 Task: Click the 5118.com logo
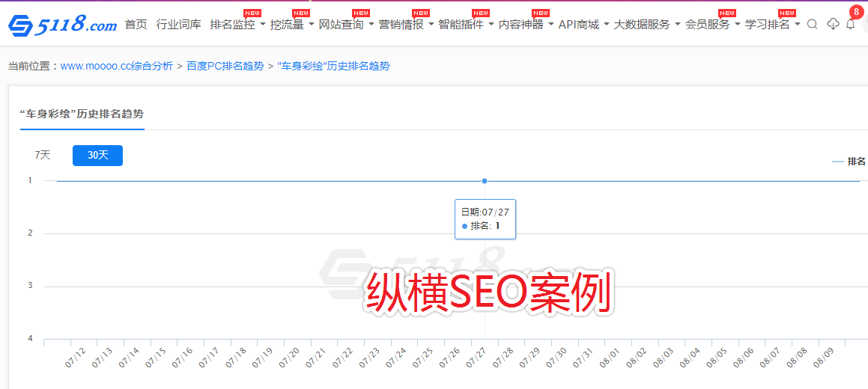coord(63,25)
